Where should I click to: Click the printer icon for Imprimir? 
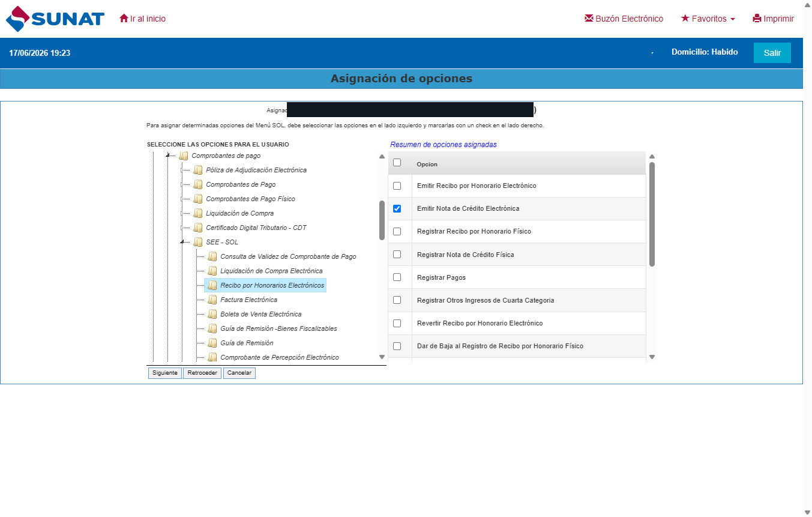click(x=757, y=19)
